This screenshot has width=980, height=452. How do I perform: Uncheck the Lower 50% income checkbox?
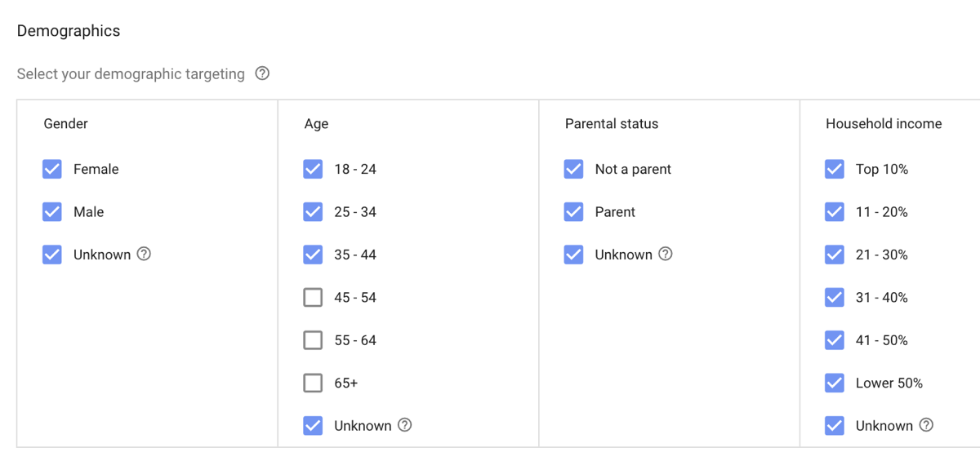pyautogui.click(x=835, y=383)
